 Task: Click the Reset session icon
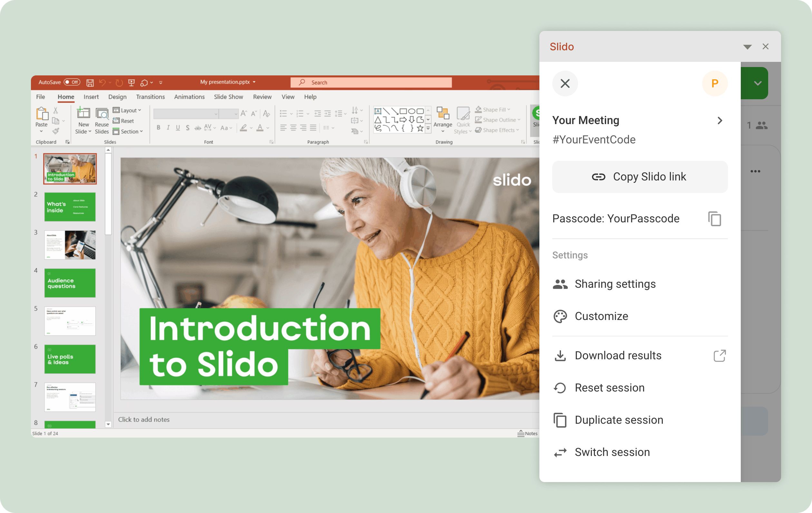(560, 388)
